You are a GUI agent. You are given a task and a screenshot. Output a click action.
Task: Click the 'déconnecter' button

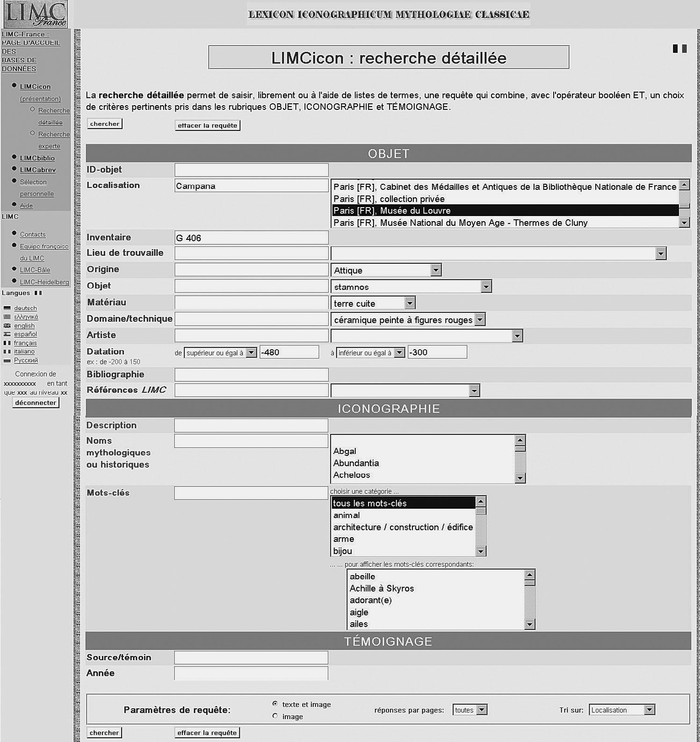tap(36, 403)
